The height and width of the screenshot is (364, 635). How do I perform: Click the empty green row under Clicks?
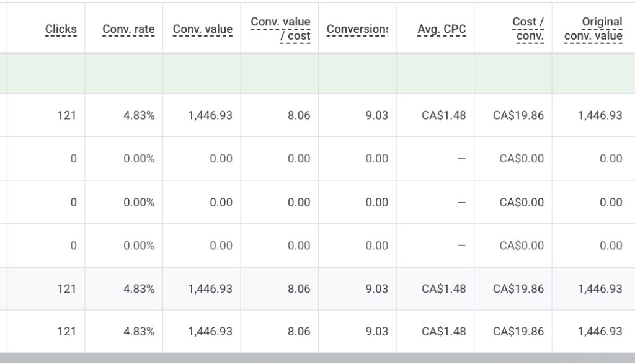(x=46, y=73)
